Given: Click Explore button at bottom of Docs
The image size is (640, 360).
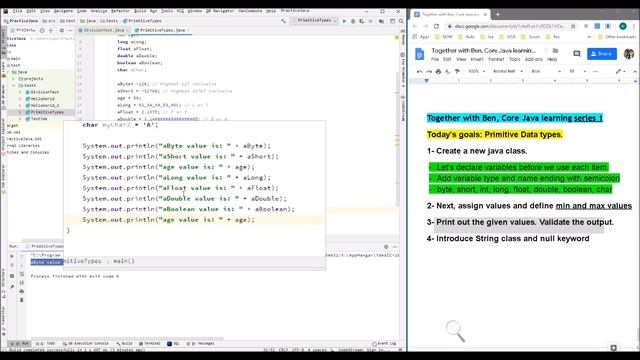Looking at the screenshot, I should pos(613,348).
